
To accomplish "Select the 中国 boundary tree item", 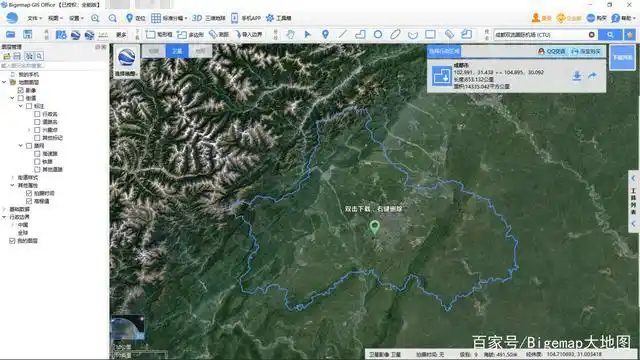I will [23, 225].
